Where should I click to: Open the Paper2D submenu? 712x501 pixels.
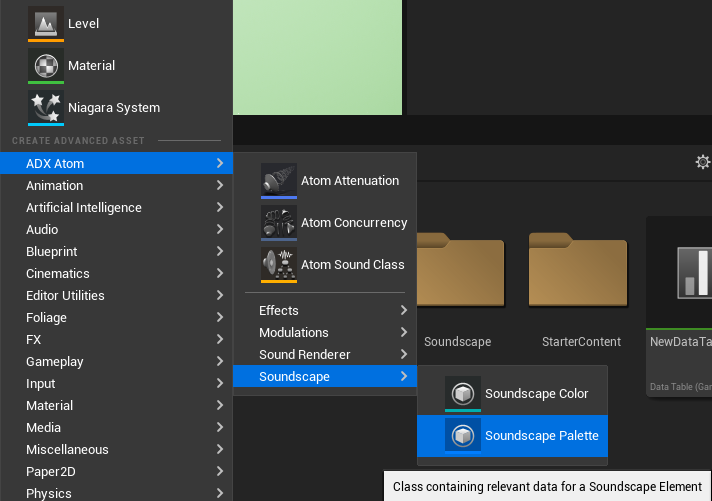(116, 472)
